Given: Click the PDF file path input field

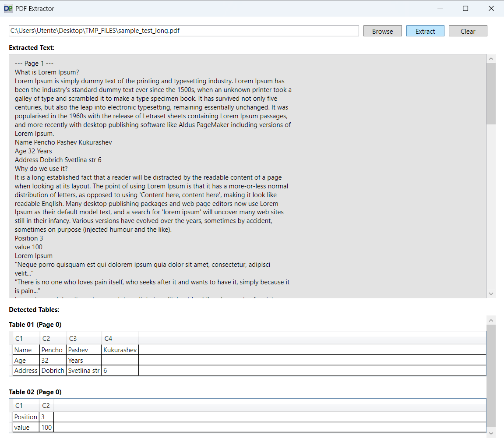Looking at the screenshot, I should pos(184,31).
